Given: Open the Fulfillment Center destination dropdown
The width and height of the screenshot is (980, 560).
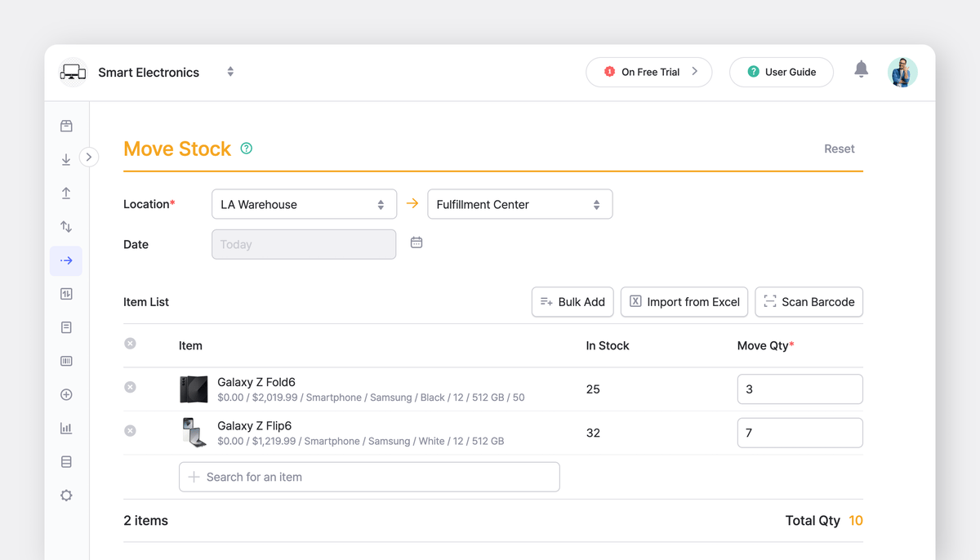Looking at the screenshot, I should click(x=519, y=204).
